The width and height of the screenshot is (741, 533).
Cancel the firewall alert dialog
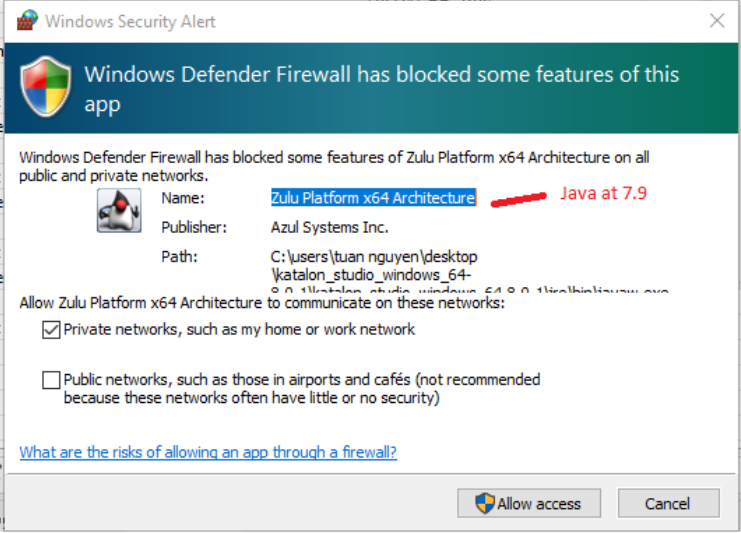point(668,503)
